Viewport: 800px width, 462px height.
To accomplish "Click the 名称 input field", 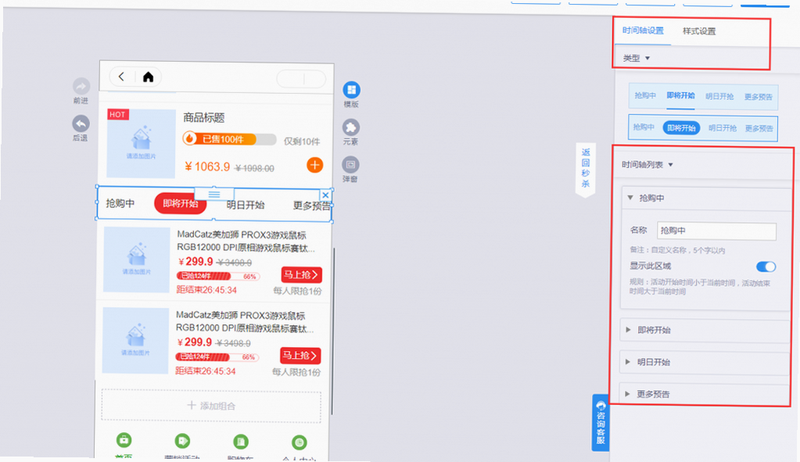I will [x=717, y=231].
